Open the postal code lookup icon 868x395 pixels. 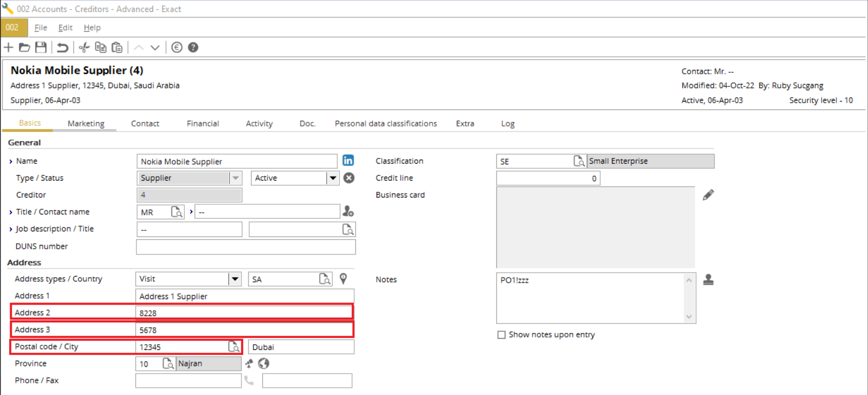pyautogui.click(x=233, y=346)
